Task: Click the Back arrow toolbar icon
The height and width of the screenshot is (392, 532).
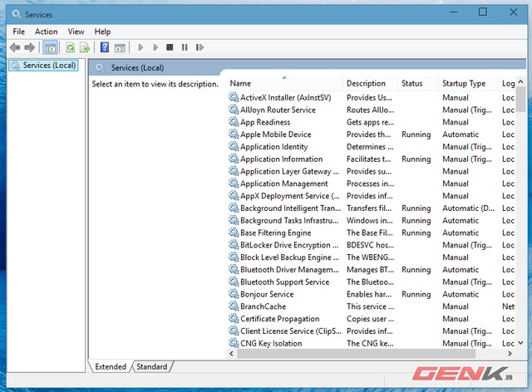Action: point(15,47)
